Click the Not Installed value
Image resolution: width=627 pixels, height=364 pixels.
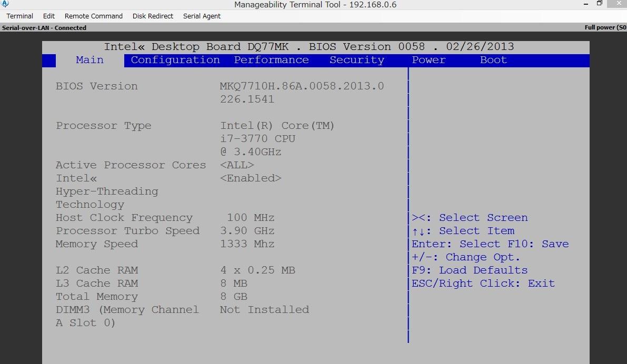pyautogui.click(x=264, y=310)
